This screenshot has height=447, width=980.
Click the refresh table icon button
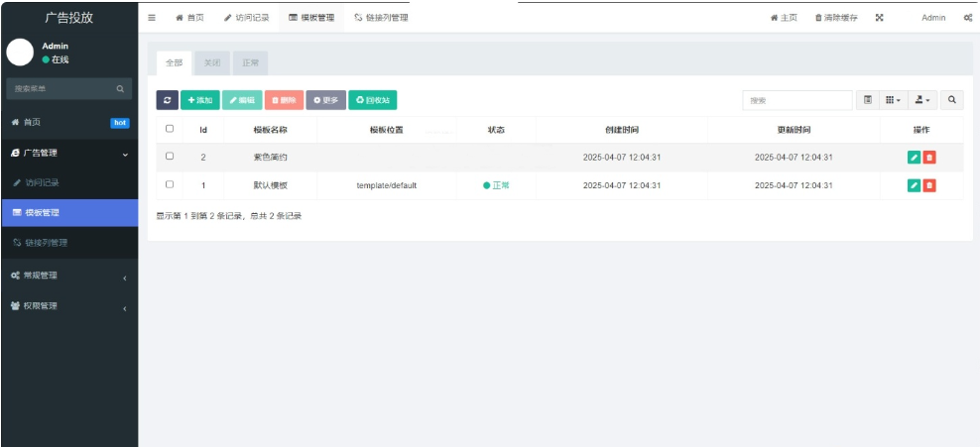(167, 100)
